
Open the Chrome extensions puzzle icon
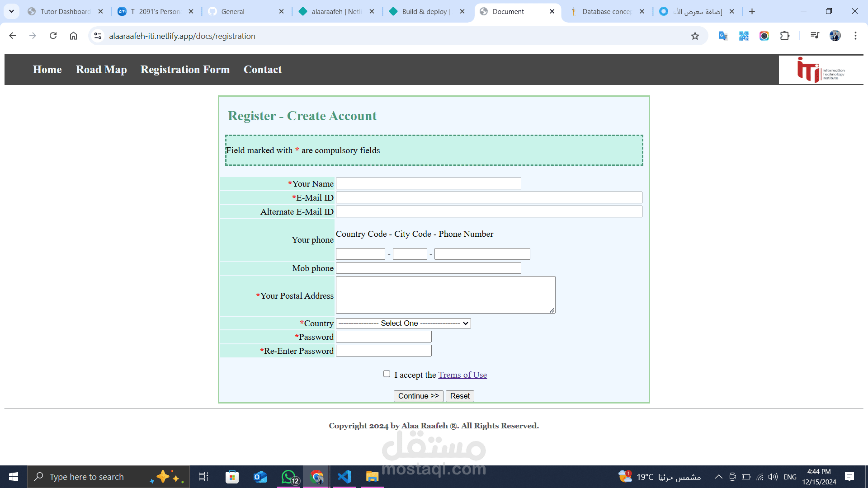click(785, 36)
